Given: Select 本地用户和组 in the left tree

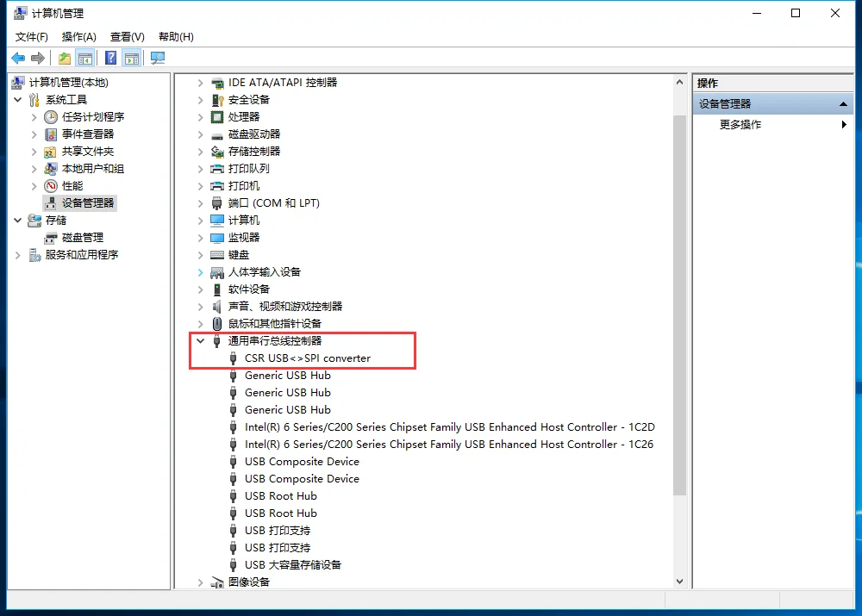Looking at the screenshot, I should [93, 169].
